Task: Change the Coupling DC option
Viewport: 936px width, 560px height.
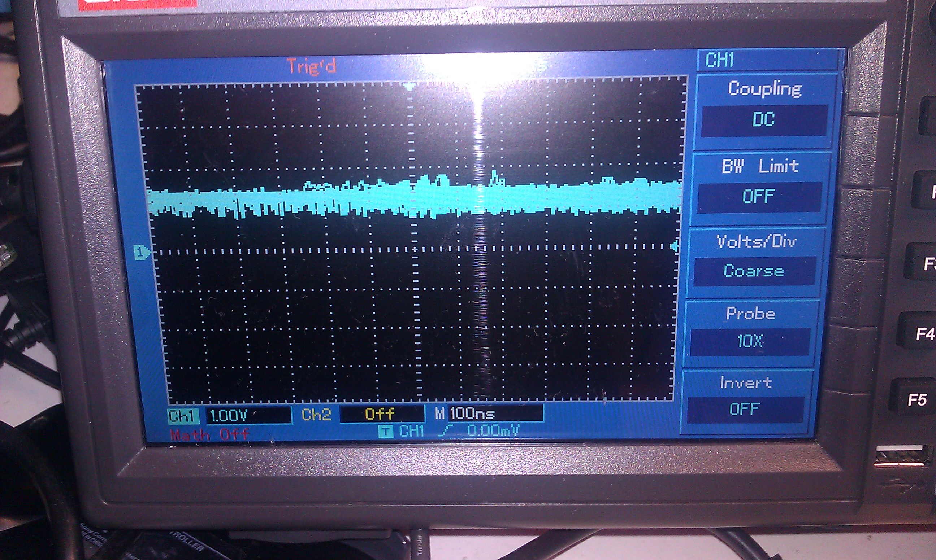Action: pyautogui.click(x=763, y=120)
